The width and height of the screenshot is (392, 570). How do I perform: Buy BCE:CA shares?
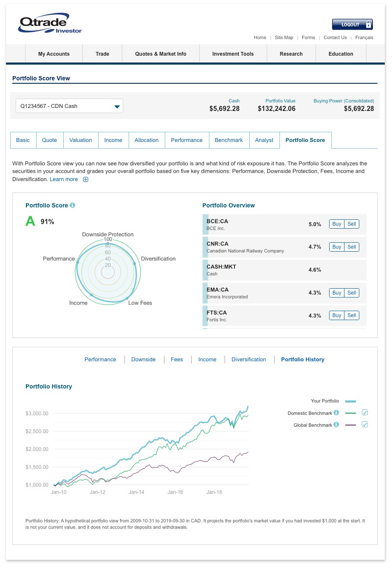(337, 224)
